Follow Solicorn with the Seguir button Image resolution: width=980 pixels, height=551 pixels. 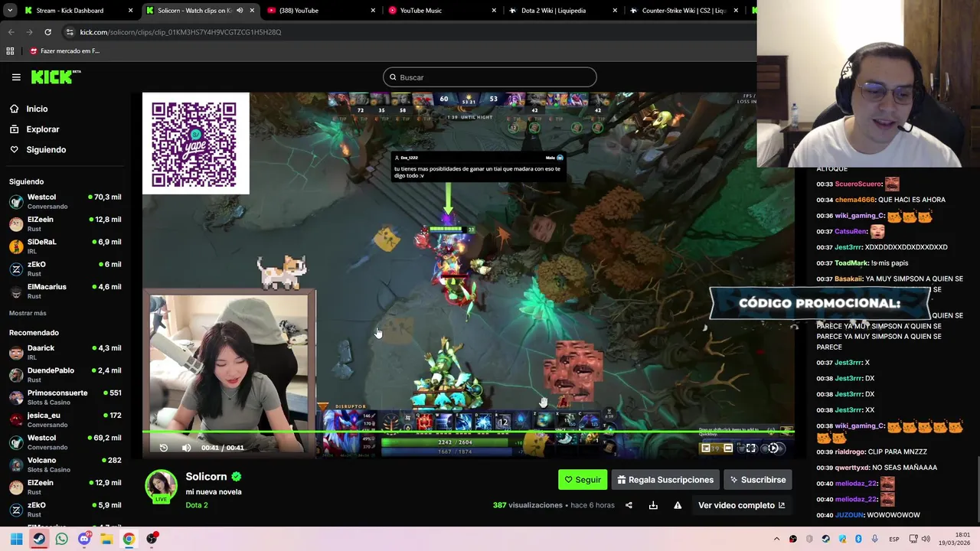(x=583, y=480)
